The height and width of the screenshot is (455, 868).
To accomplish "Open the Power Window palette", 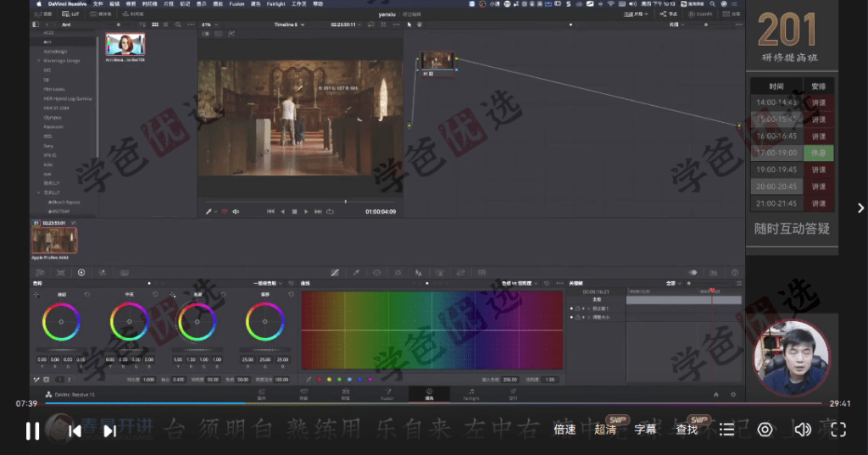I will (377, 273).
